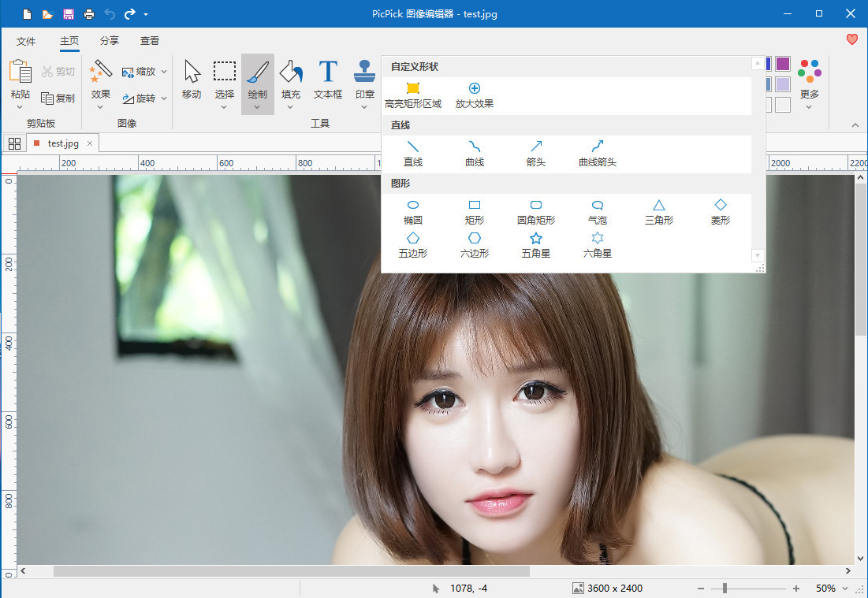
Task: Pick the 箭头 arrow shape
Action: click(535, 154)
